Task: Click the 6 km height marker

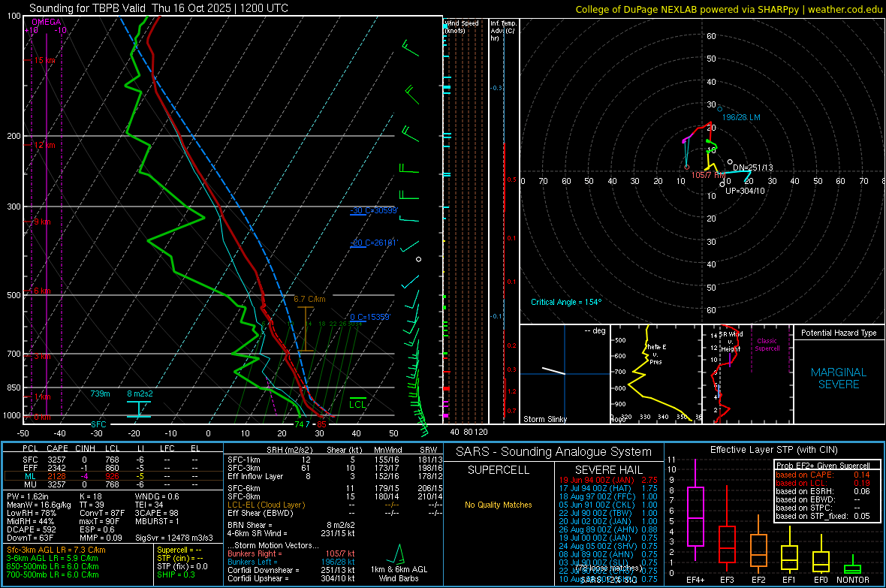Action: pos(41,291)
